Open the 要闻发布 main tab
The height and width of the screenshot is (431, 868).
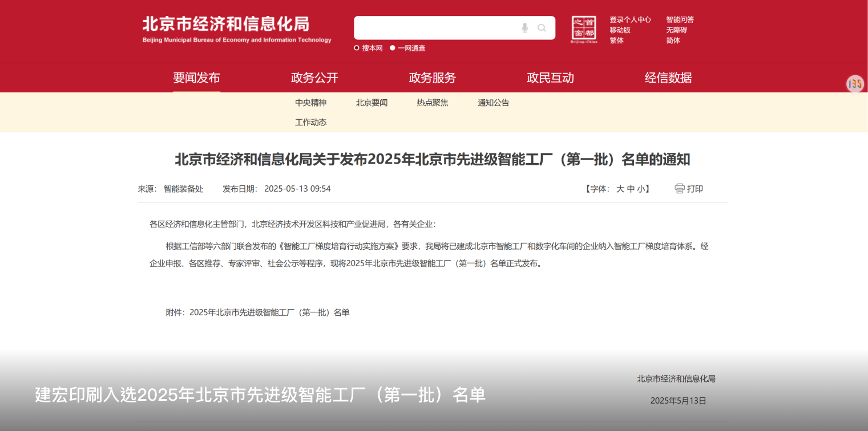tap(196, 78)
